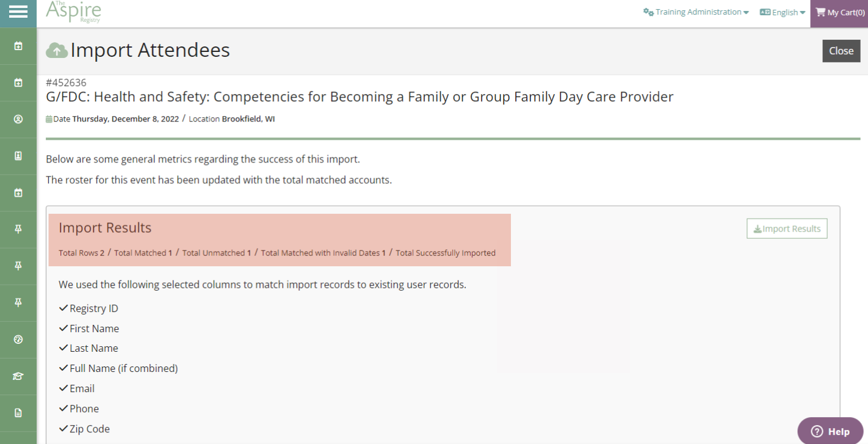Select the document file sidebar icon
This screenshot has width=868, height=444.
18,413
